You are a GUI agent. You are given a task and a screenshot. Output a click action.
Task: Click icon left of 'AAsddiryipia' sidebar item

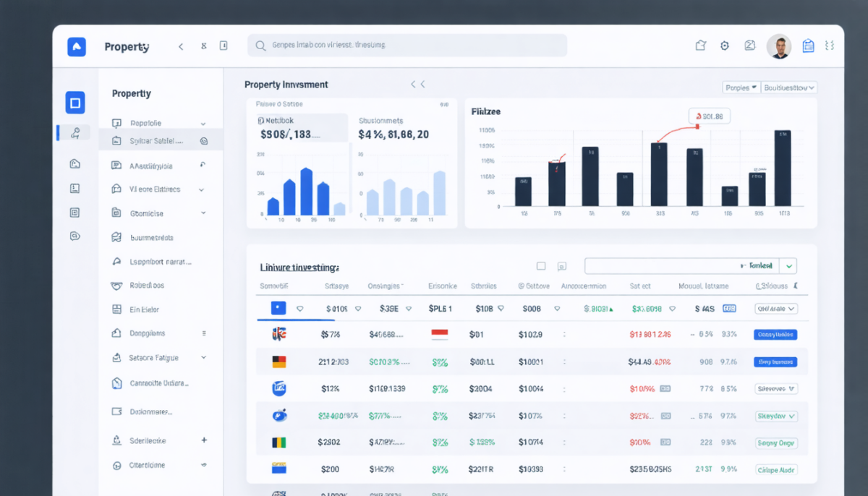click(x=116, y=166)
